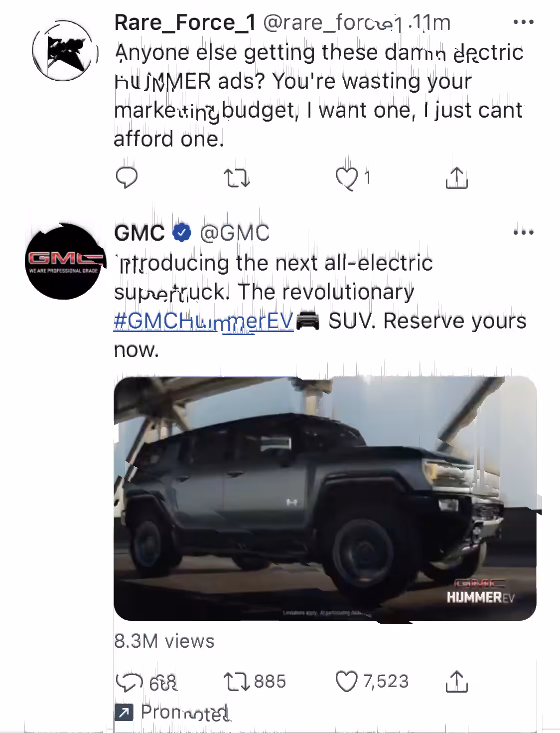
Task: Retweet the GMC tweet with 885 retweets
Action: pyautogui.click(x=237, y=682)
